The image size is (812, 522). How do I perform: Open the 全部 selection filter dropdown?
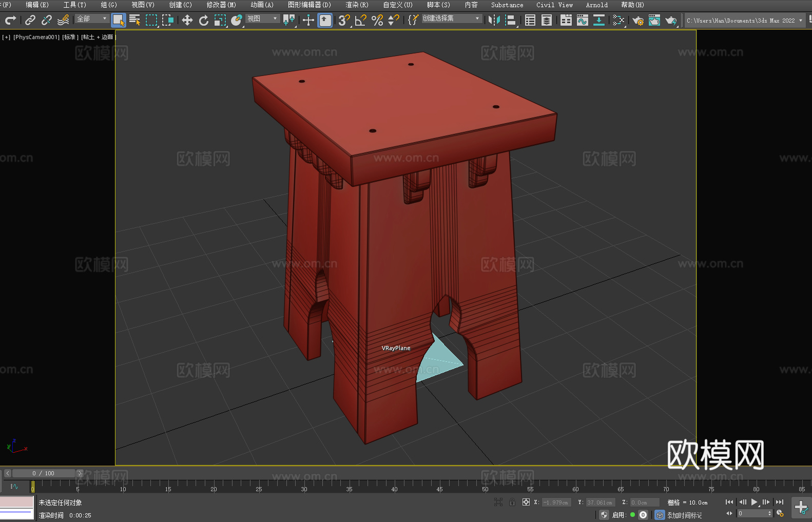click(92, 18)
